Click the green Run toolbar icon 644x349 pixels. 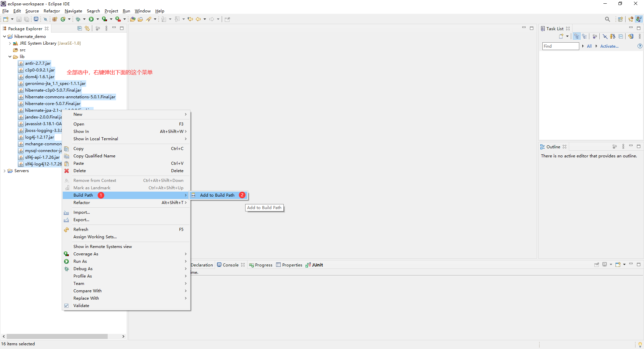(x=91, y=19)
